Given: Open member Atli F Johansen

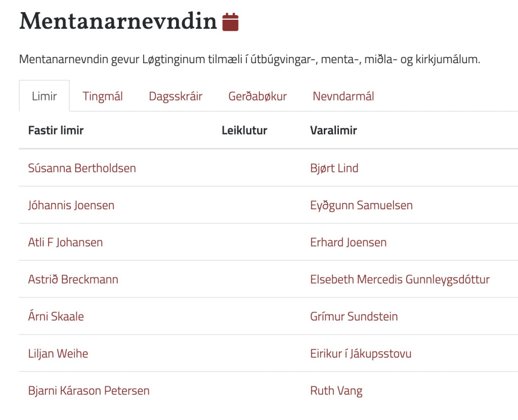Looking at the screenshot, I should pos(65,243).
